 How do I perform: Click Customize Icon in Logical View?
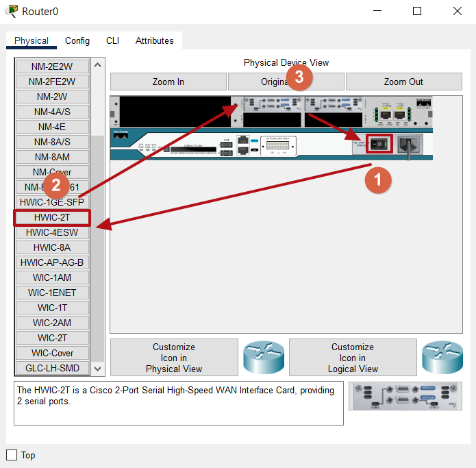(x=353, y=358)
